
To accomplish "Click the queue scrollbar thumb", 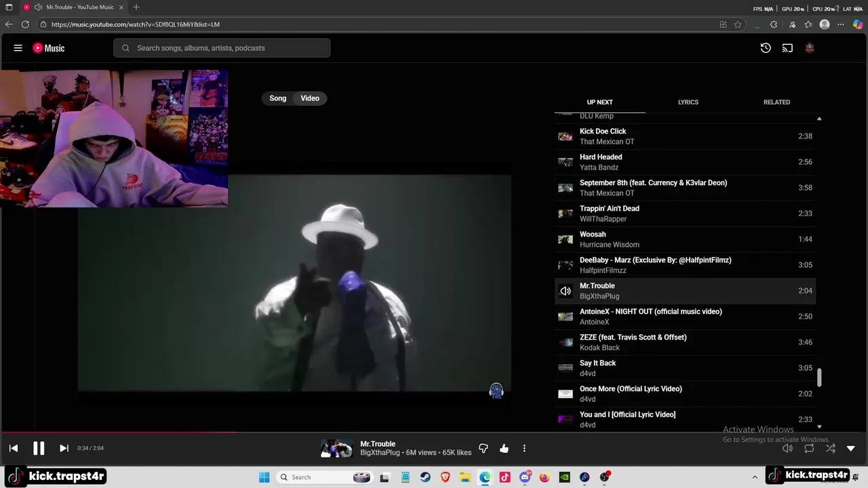I will pos(819,378).
